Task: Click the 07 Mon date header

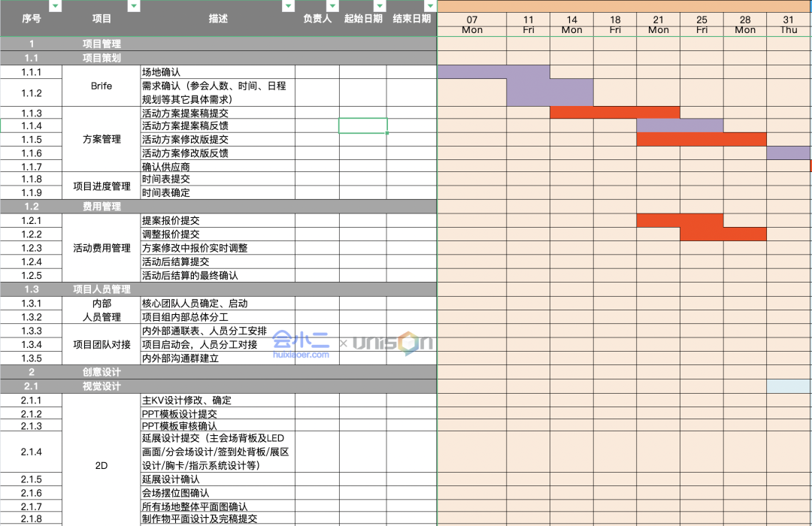Action: point(471,24)
